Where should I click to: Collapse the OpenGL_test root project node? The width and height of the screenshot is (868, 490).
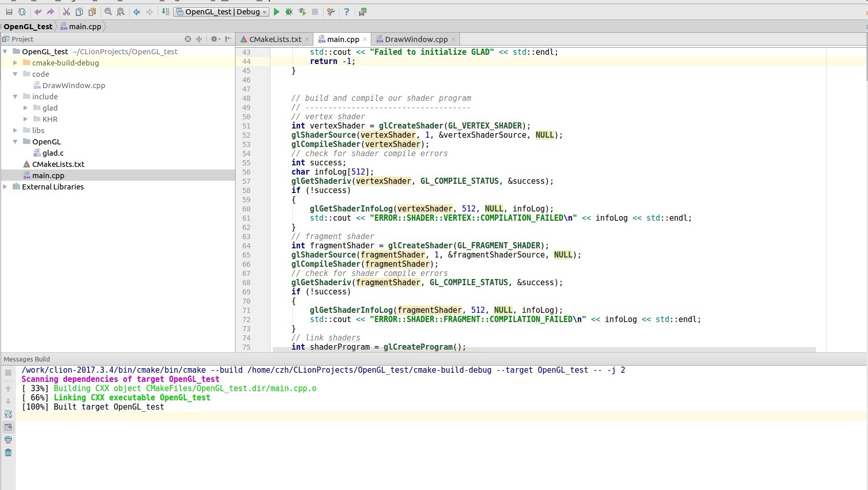(5, 51)
